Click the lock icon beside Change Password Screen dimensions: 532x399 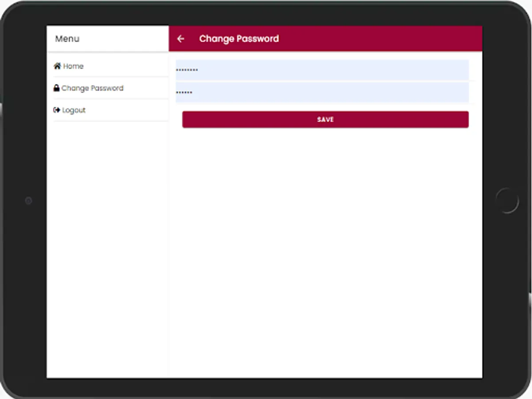(56, 88)
